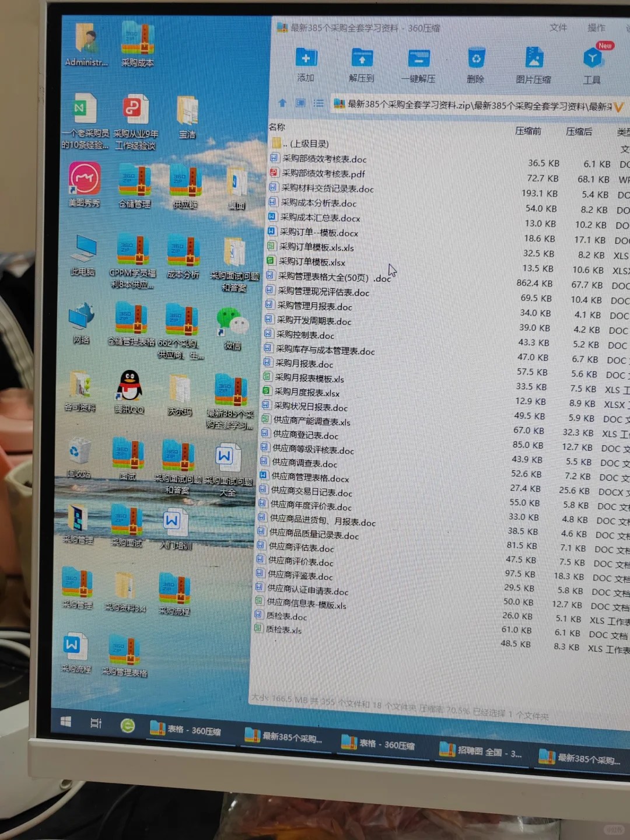The height and width of the screenshot is (840, 630).
Task: Open the 成本分析 zip archive icon
Action: 183,257
